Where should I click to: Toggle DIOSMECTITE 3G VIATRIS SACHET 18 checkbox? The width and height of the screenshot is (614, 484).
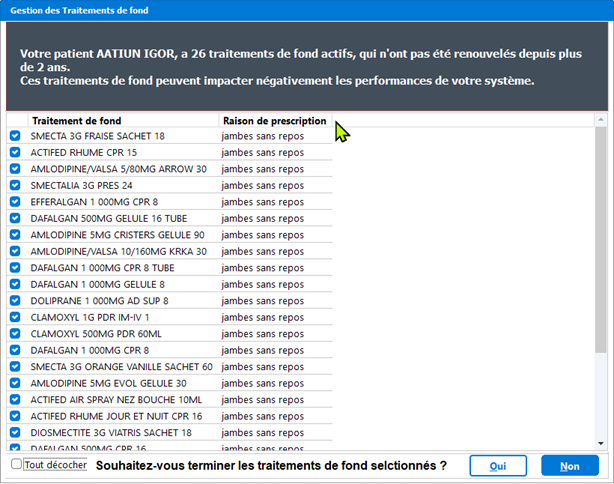(x=15, y=432)
